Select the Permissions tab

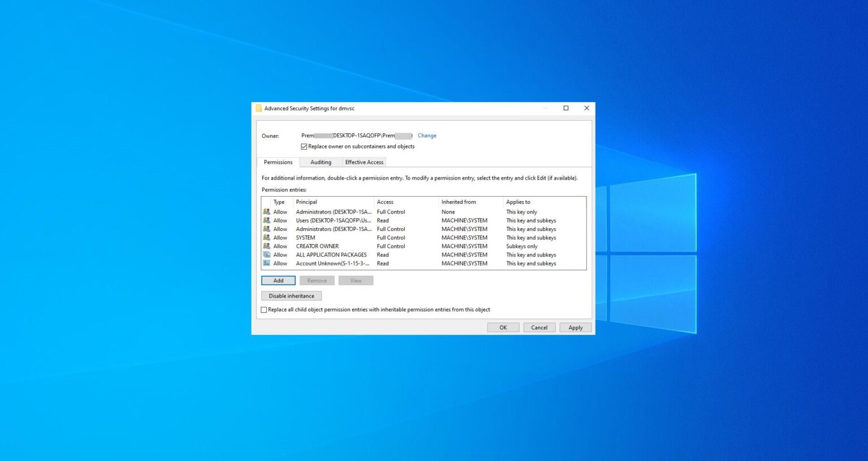(277, 162)
